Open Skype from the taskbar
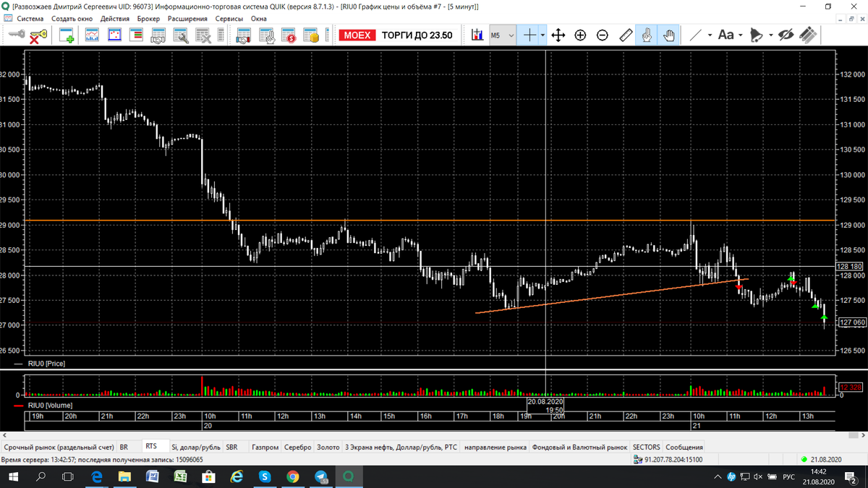Viewport: 868px width, 488px height. click(x=265, y=476)
